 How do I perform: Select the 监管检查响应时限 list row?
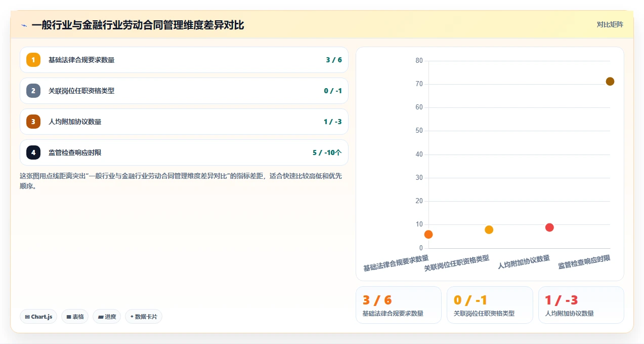184,152
